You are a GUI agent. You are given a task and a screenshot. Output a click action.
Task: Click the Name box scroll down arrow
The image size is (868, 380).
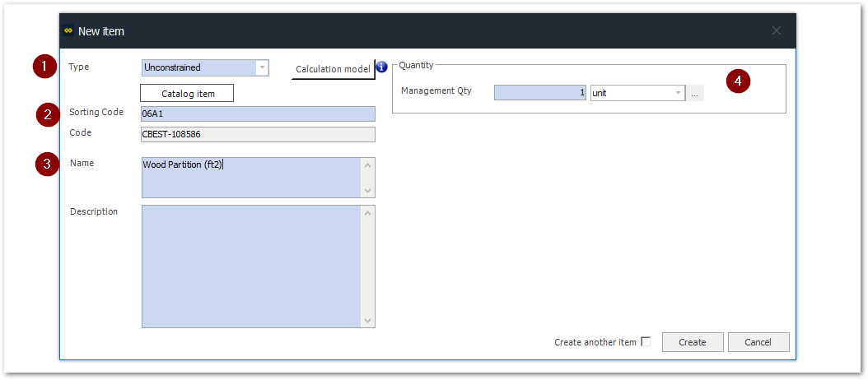coord(368,191)
